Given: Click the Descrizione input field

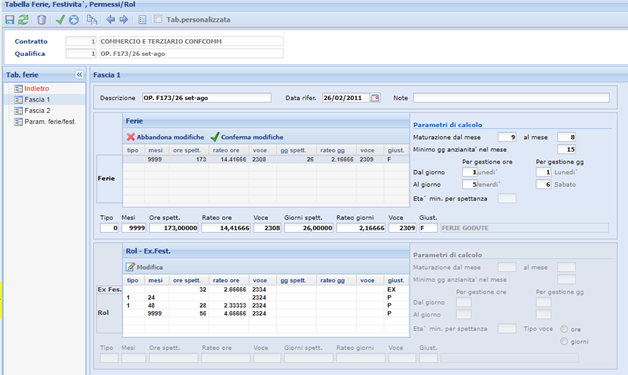Looking at the screenshot, I should (x=207, y=98).
